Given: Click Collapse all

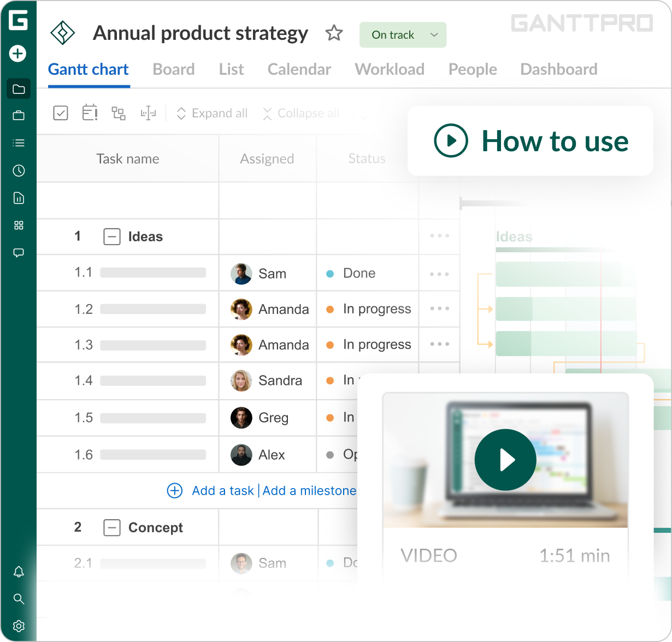Looking at the screenshot, I should [300, 114].
